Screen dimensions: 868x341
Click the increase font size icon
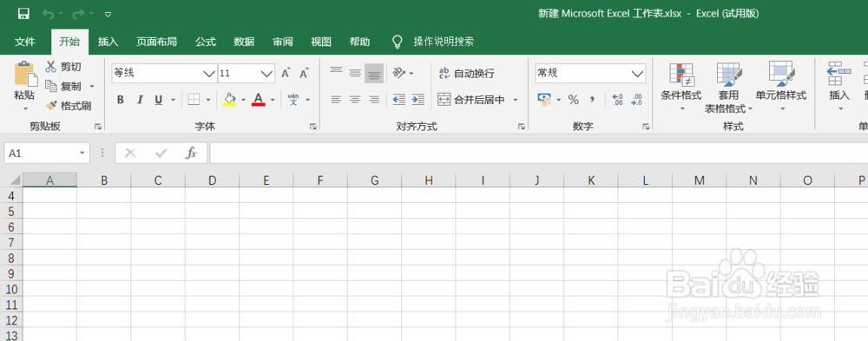click(286, 73)
